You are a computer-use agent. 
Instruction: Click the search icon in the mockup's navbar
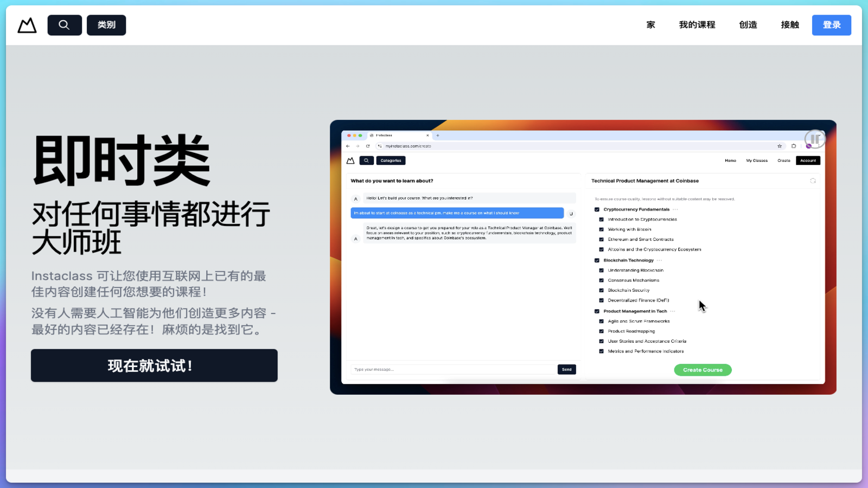point(366,160)
